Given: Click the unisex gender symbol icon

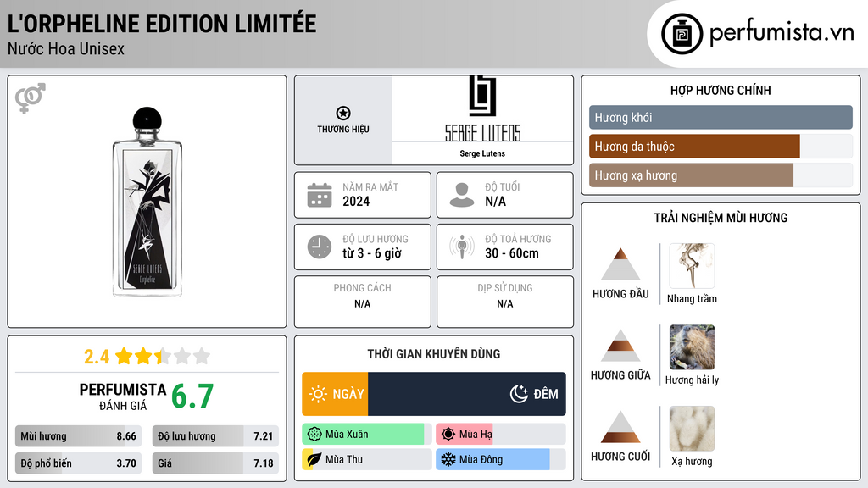Looking at the screenshot, I should click(x=30, y=98).
